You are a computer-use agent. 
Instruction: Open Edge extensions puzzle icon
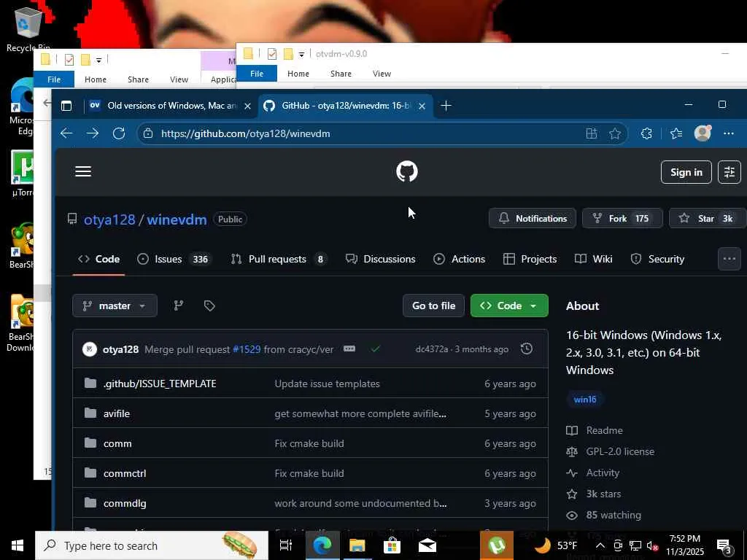[646, 134]
